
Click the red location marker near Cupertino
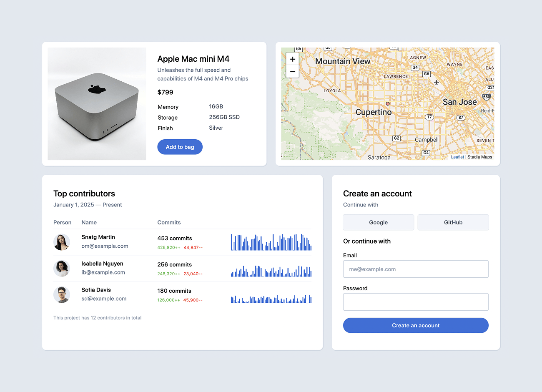(x=388, y=103)
